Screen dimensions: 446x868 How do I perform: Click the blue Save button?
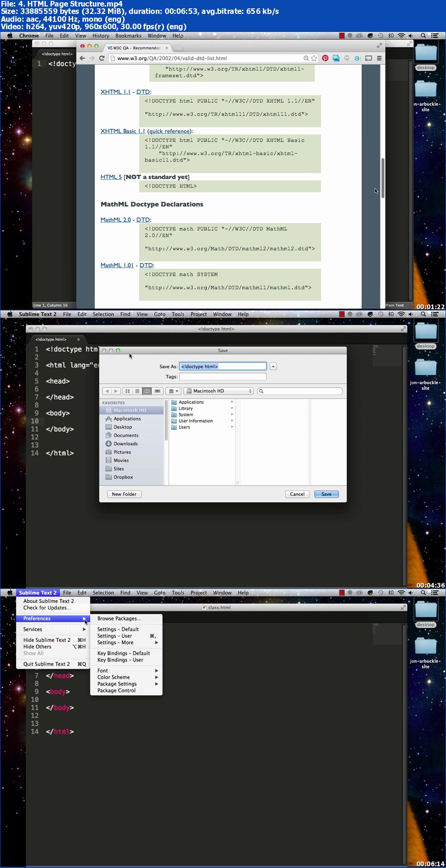326,494
